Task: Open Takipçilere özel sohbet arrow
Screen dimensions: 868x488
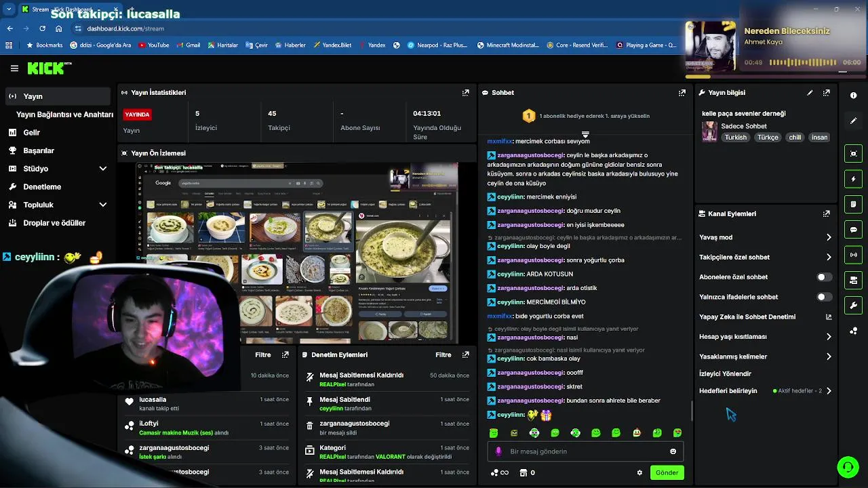Action: [828, 258]
